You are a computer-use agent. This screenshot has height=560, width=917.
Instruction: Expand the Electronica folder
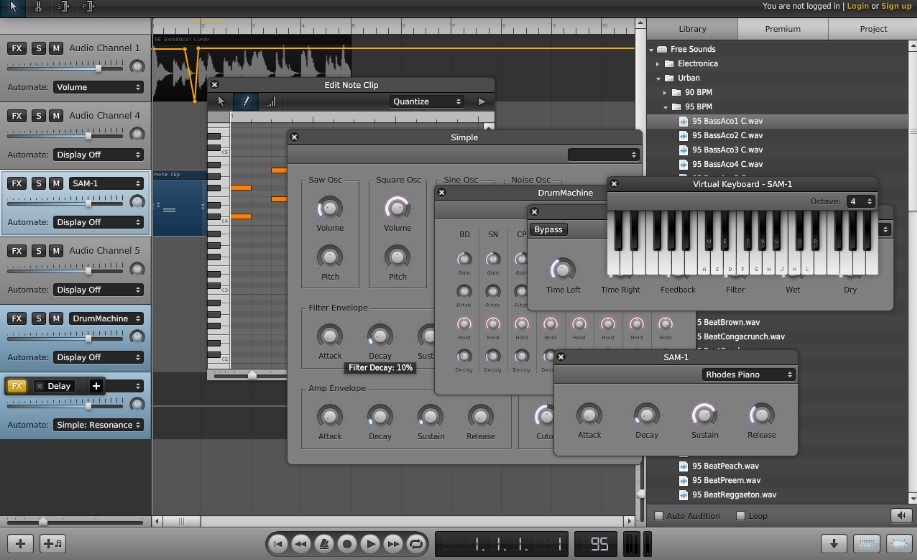[657, 64]
